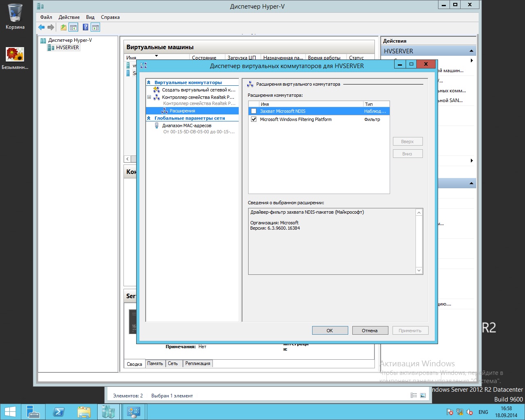525x420 pixels.
Task: Launch PowerShell from the taskbar
Action: pos(59,412)
